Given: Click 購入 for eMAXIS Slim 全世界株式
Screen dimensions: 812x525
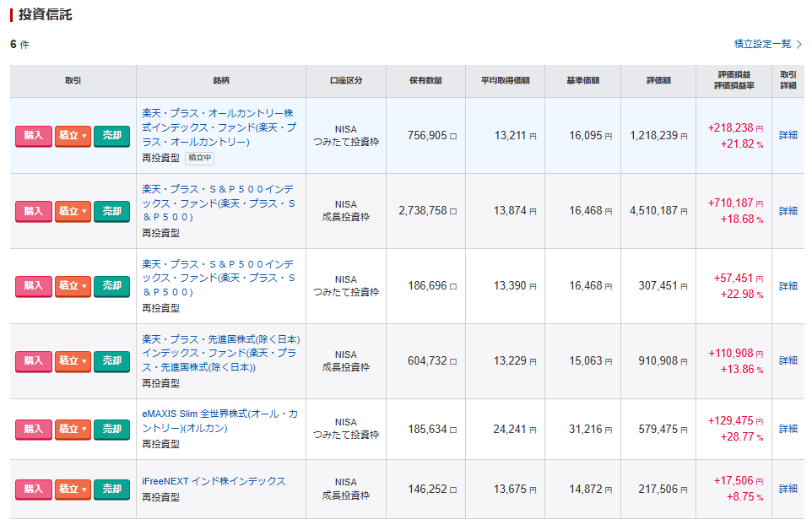Looking at the screenshot, I should point(33,429).
